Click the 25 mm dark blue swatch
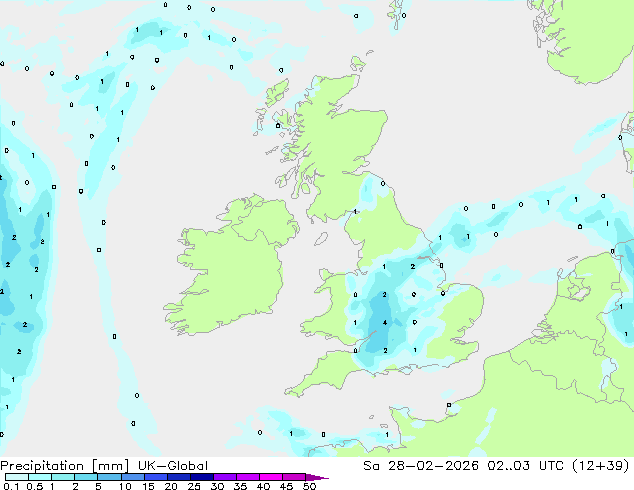The width and height of the screenshot is (634, 490). (201, 477)
